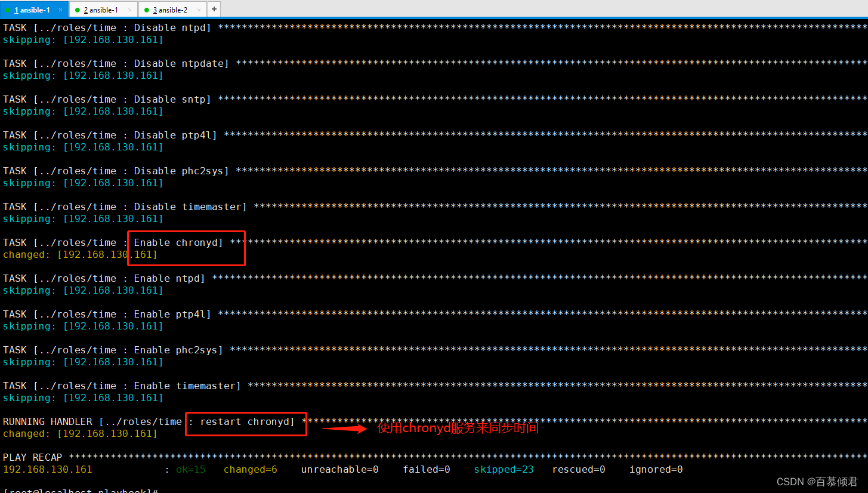This screenshot has width=868, height=493.
Task: Click the TASK line 'Enable timemaster'
Action: (x=435, y=386)
